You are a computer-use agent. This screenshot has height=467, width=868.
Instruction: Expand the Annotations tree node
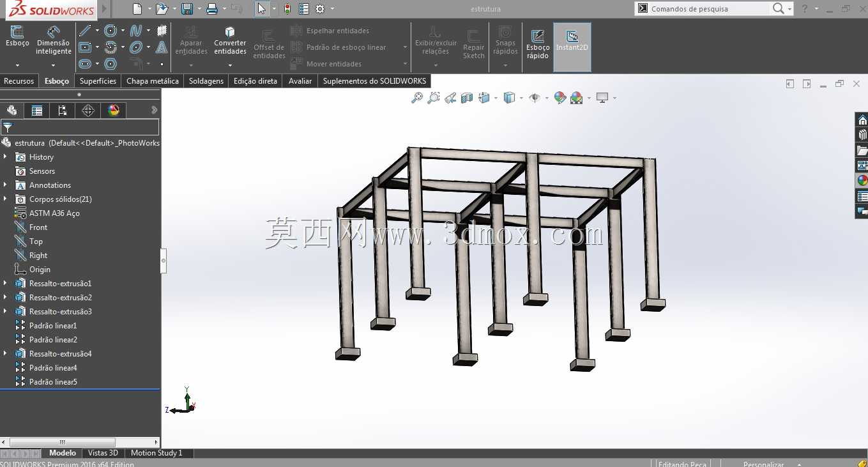tap(5, 185)
